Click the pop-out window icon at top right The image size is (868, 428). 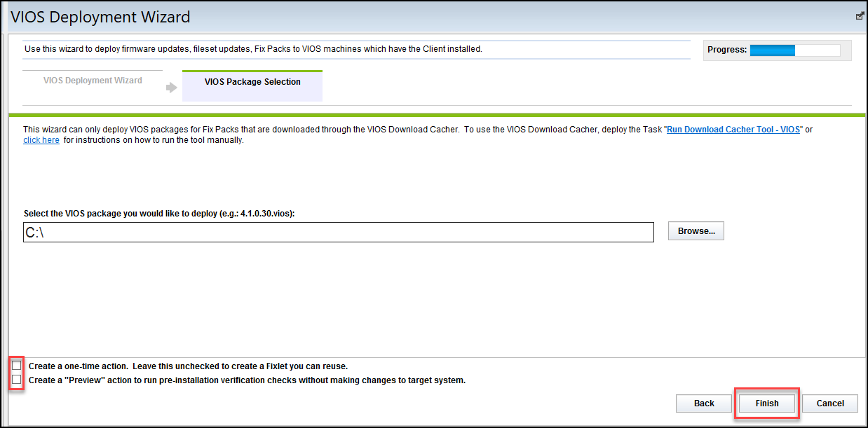pos(860,16)
